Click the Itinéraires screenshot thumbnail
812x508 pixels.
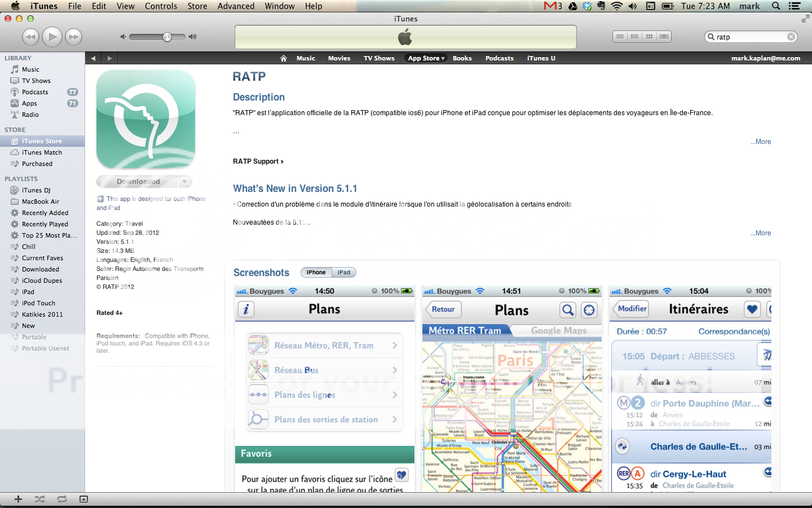click(691, 389)
